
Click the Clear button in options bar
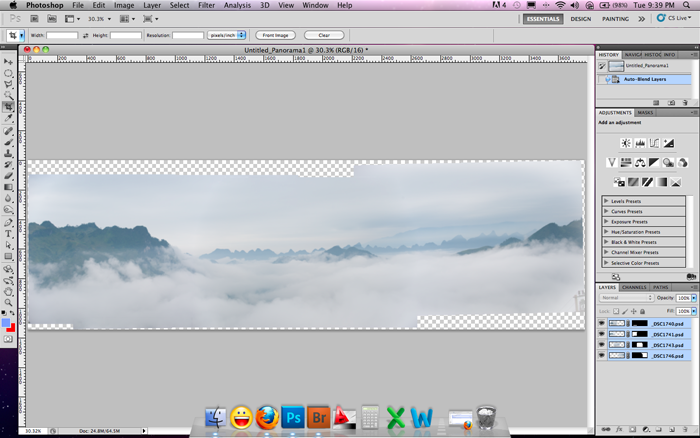point(323,35)
